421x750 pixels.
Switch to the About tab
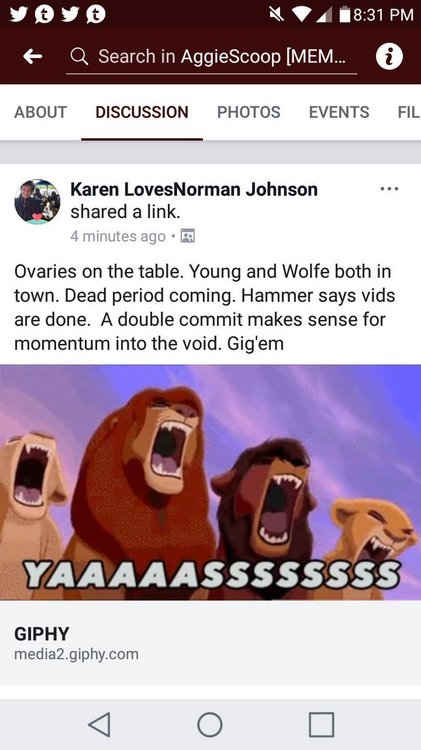coord(41,112)
